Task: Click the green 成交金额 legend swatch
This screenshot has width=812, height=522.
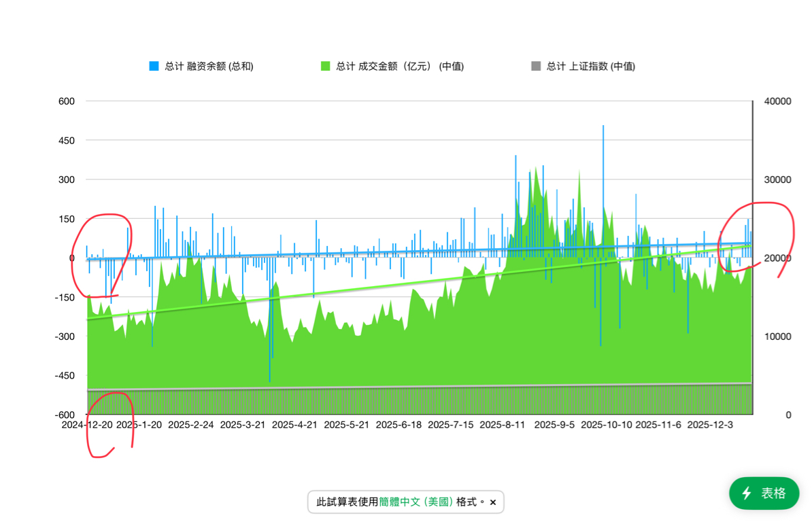Action: pos(325,66)
